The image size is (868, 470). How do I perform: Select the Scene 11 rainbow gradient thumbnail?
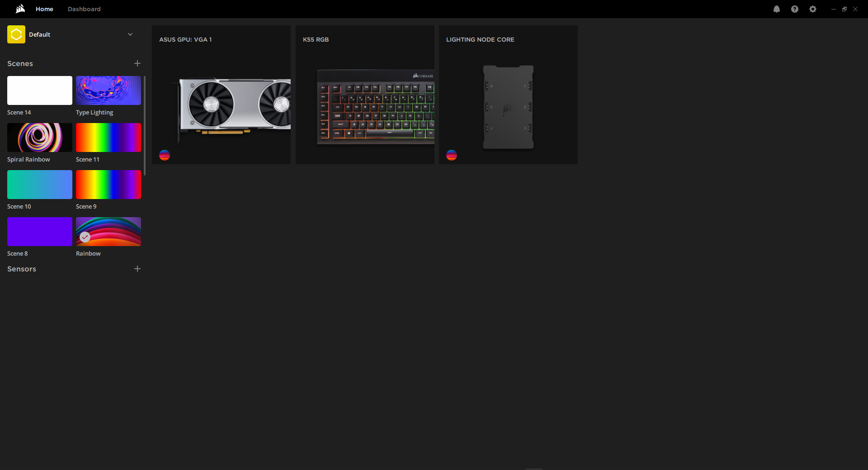(x=108, y=138)
